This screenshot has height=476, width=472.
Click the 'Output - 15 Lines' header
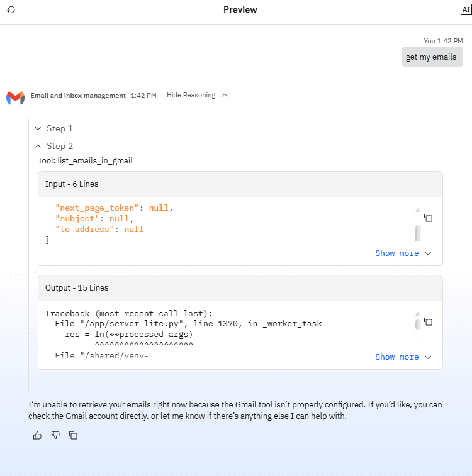click(x=240, y=288)
